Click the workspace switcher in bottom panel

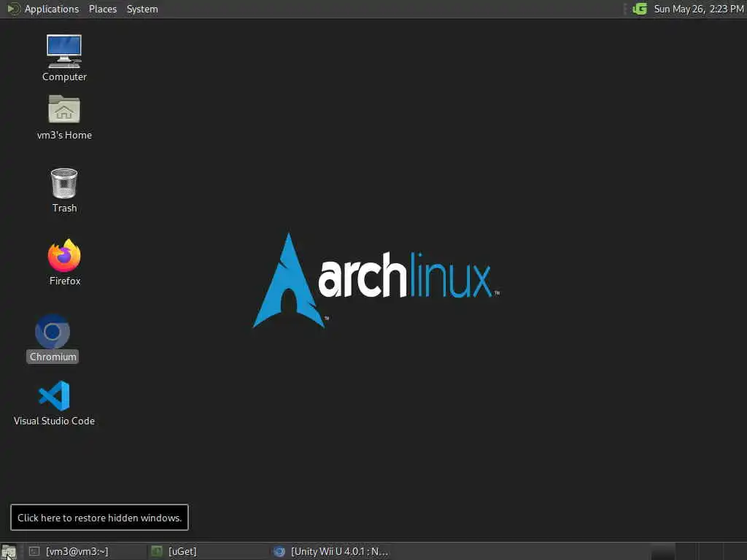point(698,551)
